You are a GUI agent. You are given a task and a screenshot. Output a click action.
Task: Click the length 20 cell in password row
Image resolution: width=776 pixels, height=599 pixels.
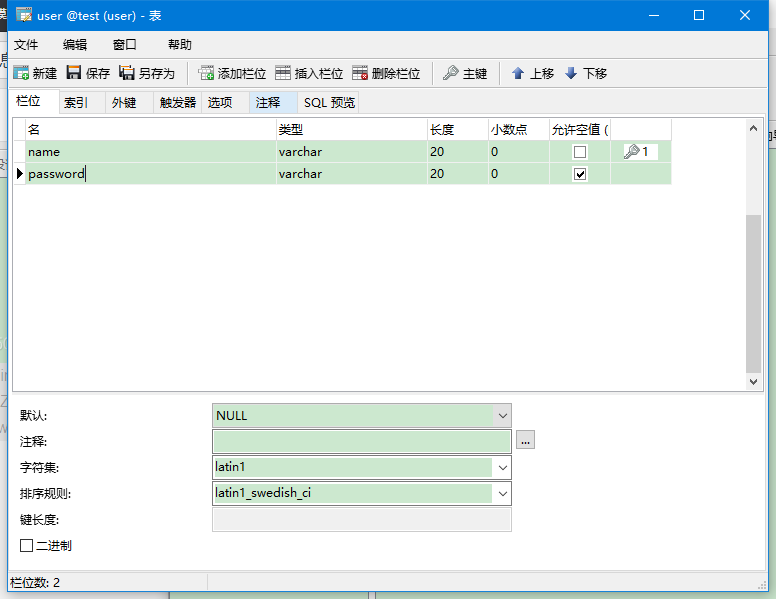tap(458, 174)
